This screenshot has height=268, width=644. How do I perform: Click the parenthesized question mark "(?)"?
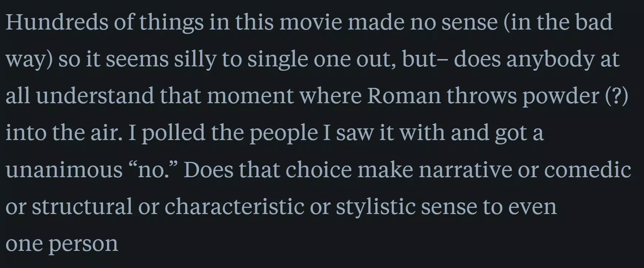617,96
